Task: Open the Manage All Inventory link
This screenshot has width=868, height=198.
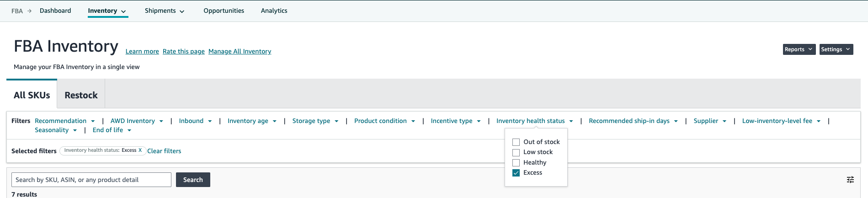Action: 240,51
